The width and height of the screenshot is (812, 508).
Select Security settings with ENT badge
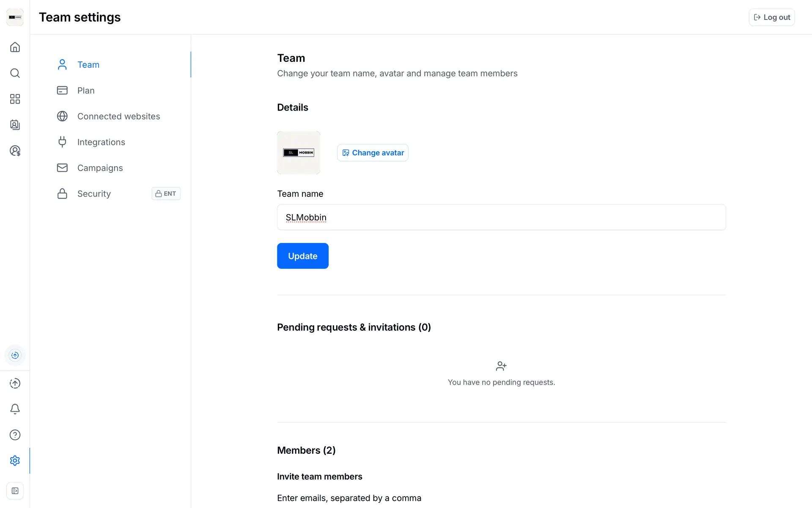click(94, 194)
